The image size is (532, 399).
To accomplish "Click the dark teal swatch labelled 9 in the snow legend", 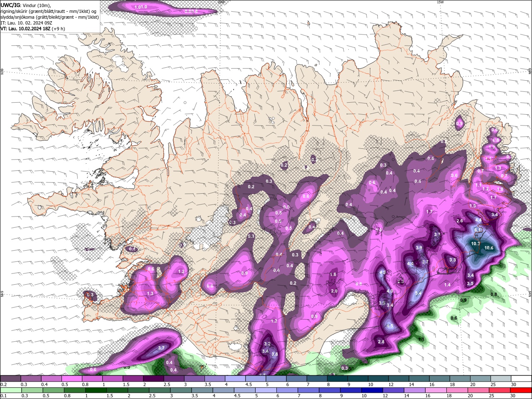I will 357,378.
